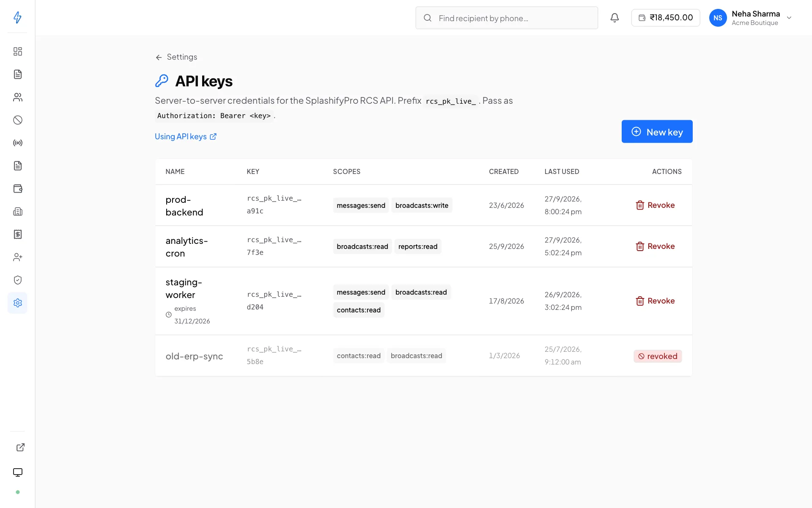Open the Using API keys link
Viewport: 812px width, 508px height.
pyautogui.click(x=186, y=136)
